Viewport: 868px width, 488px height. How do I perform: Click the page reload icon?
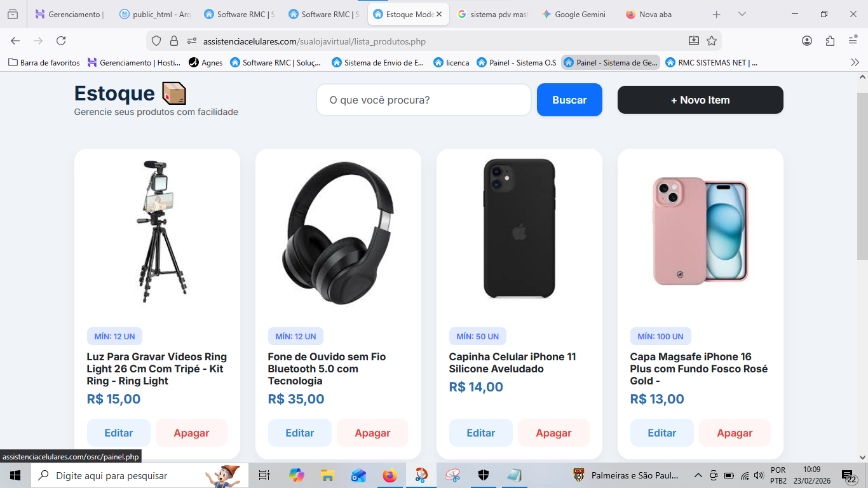(61, 41)
